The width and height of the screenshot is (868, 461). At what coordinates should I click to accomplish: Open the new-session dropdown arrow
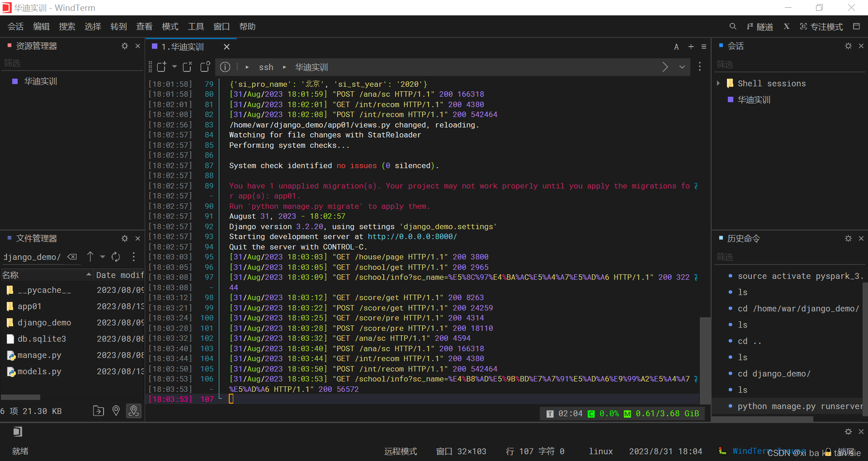pyautogui.click(x=174, y=66)
